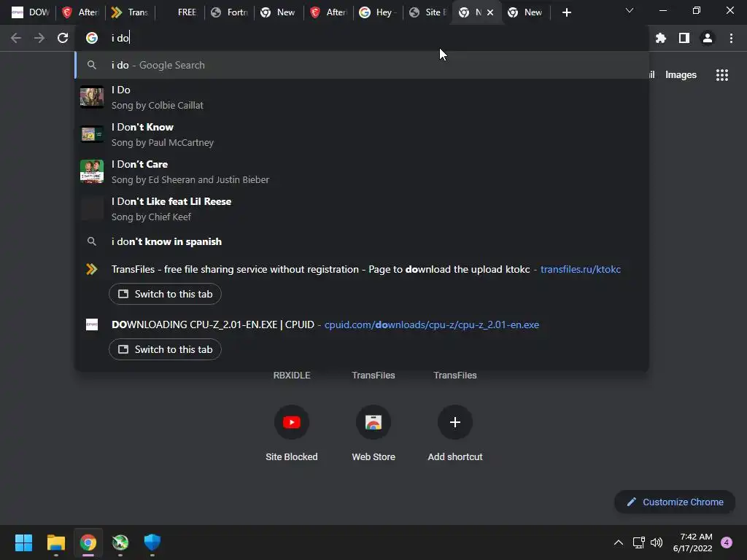Switch to the last New tab
Screen dimensions: 747x560
[x=525, y=12]
